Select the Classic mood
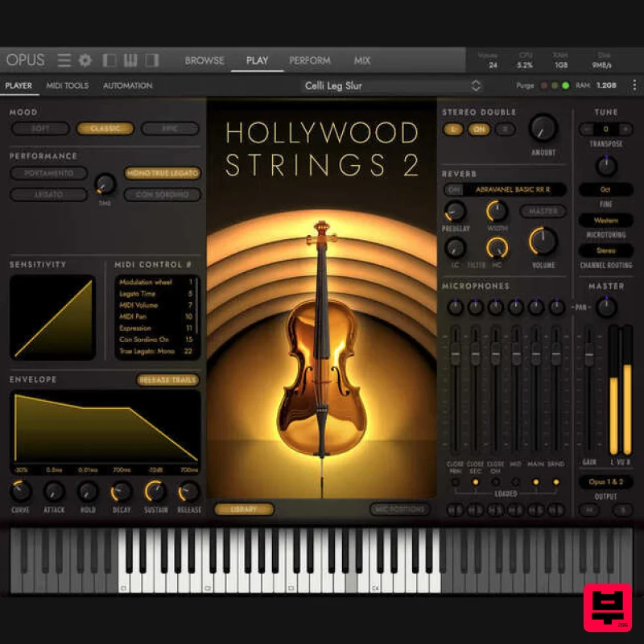 [105, 129]
